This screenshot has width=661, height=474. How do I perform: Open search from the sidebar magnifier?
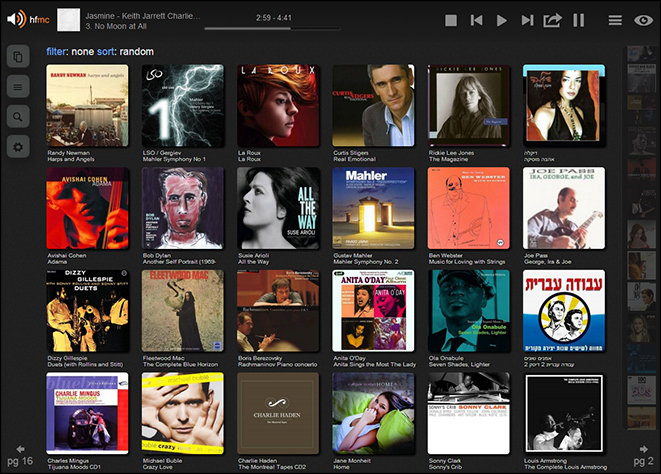18,117
